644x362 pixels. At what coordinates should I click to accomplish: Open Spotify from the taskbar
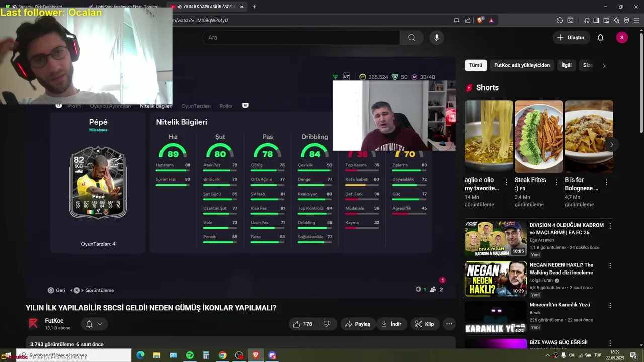[x=190, y=355]
